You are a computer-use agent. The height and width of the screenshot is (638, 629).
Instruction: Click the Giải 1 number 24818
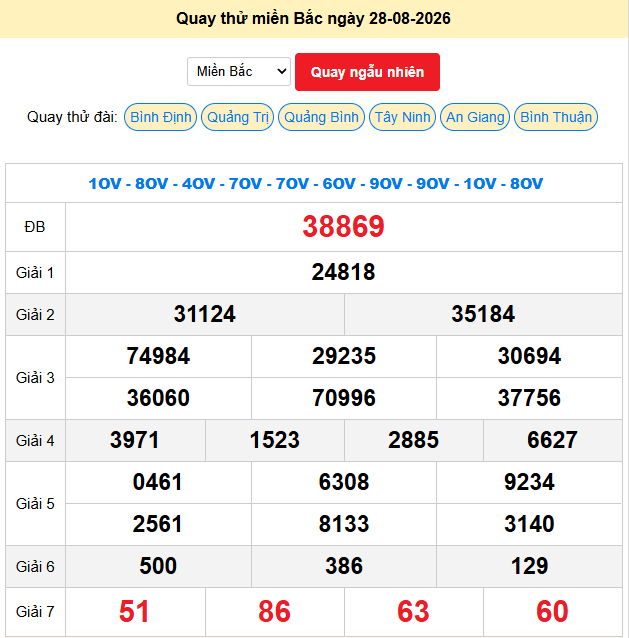[343, 272]
